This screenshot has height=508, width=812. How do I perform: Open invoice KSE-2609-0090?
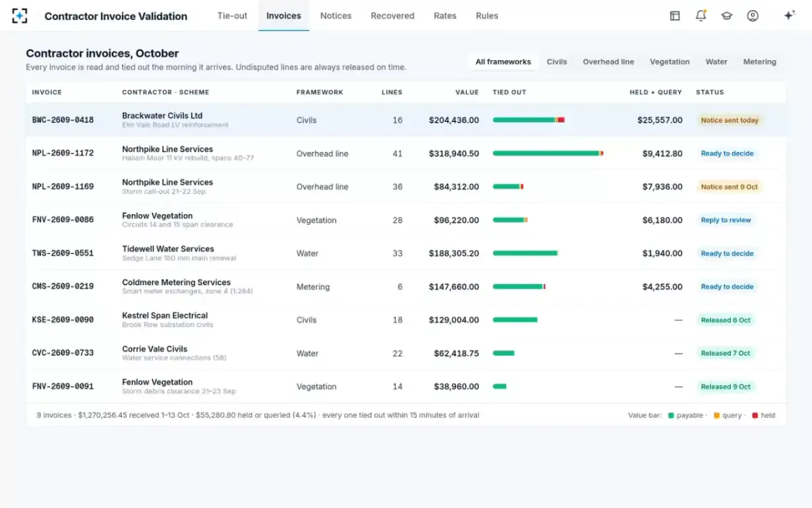[x=63, y=320]
